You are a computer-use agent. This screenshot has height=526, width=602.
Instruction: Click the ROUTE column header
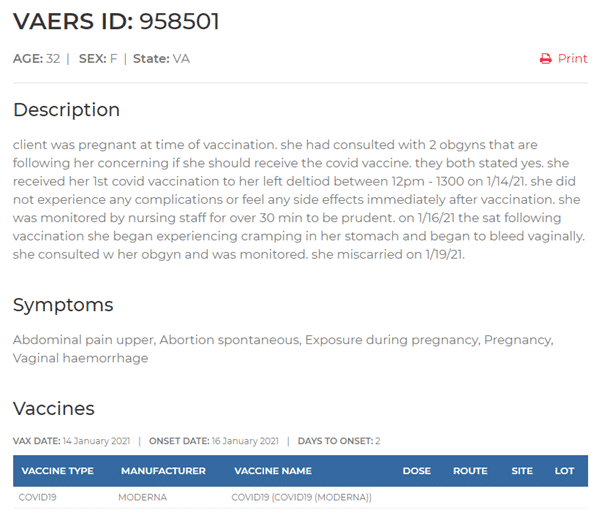(470, 471)
